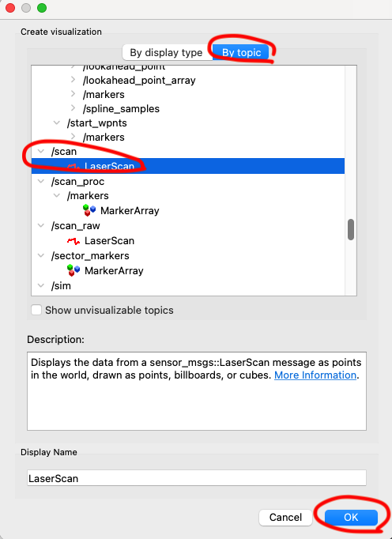392x539 pixels.
Task: Click the LaserScan icon under /scan_raw
Action: tap(73, 241)
